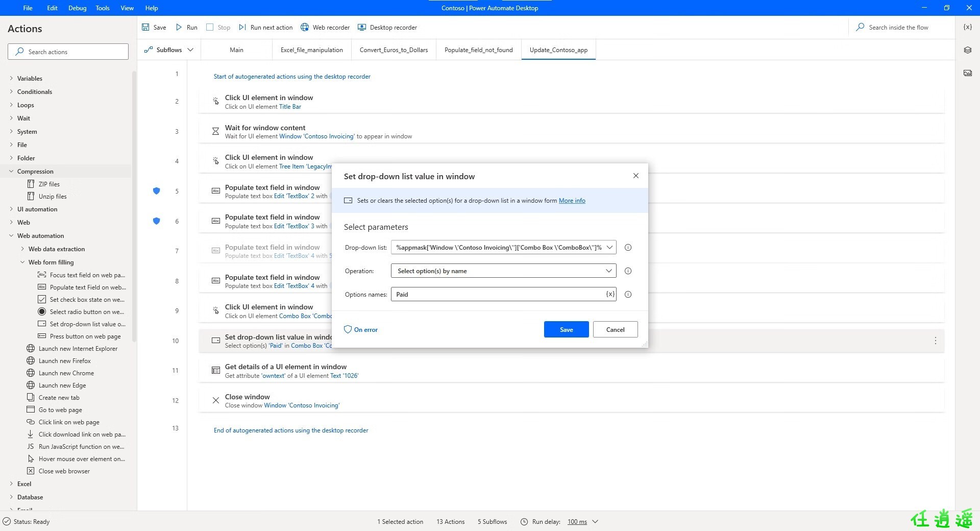Collapse the Compression action group
The width and height of the screenshot is (980, 531).
11,172
